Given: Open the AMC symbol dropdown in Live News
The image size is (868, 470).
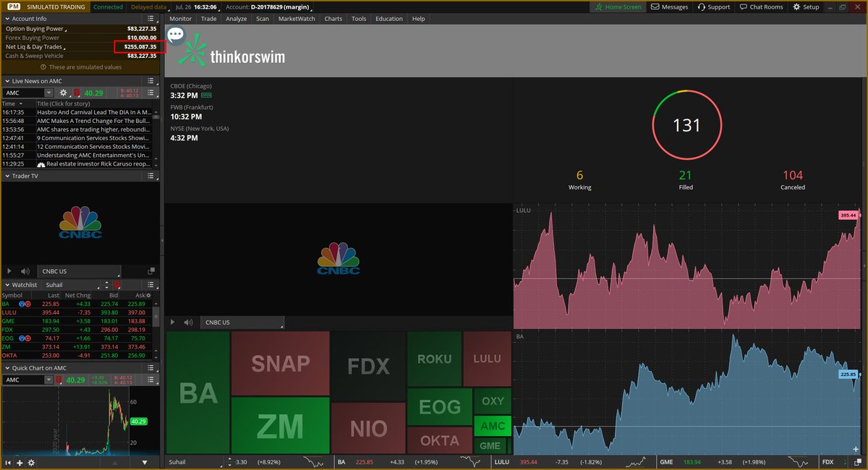Looking at the screenshot, I should point(48,93).
